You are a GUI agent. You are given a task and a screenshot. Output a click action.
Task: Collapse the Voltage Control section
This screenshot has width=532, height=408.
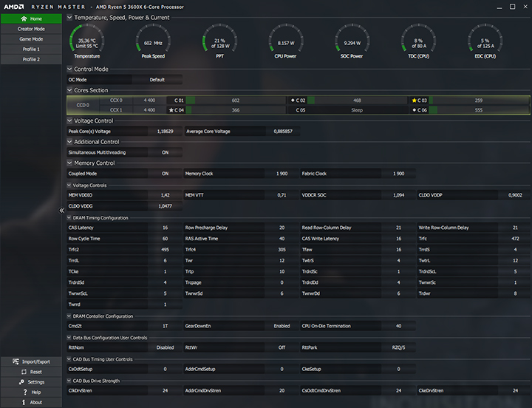tap(69, 120)
